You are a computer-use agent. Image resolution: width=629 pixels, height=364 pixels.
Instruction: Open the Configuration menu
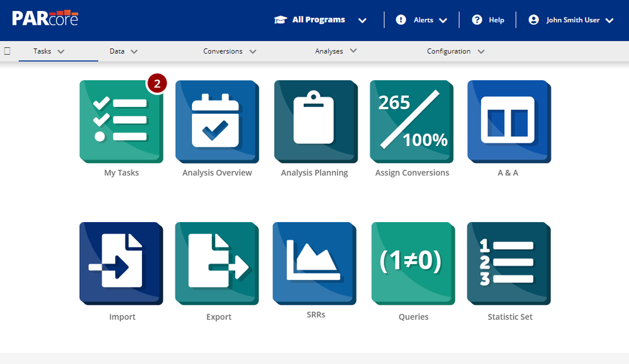click(455, 51)
